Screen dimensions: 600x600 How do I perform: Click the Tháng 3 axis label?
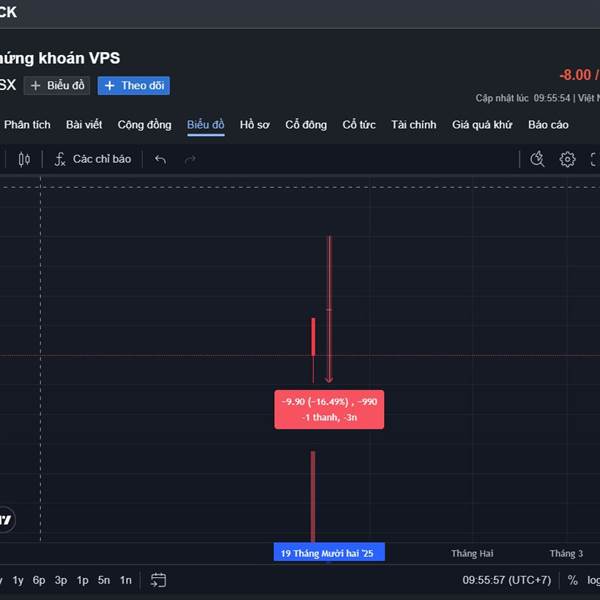(x=566, y=553)
